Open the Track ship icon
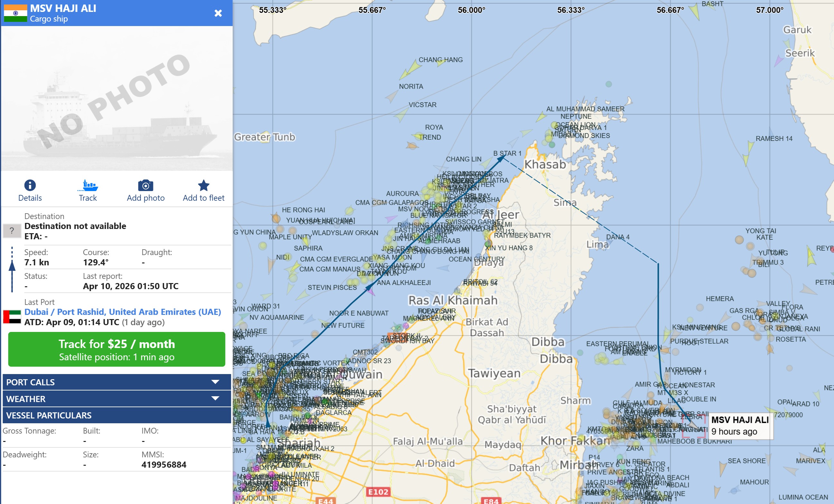The height and width of the screenshot is (504, 834). tap(88, 185)
